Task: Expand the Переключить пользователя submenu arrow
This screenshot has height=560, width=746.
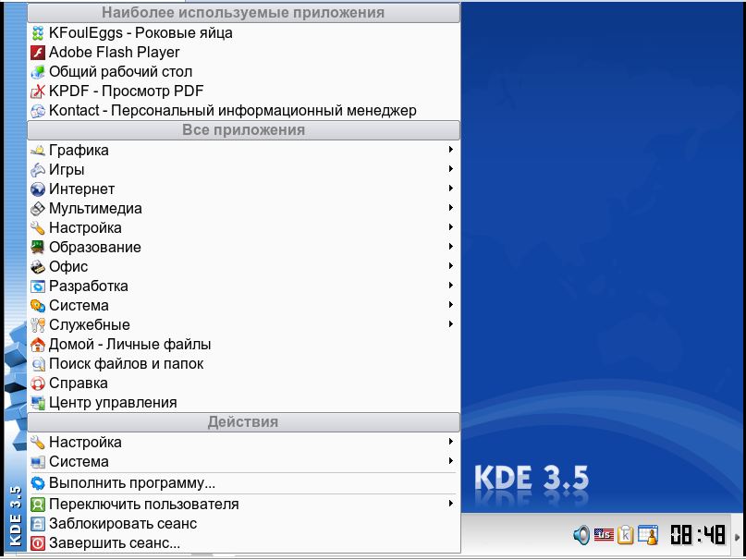Action: [x=450, y=504]
